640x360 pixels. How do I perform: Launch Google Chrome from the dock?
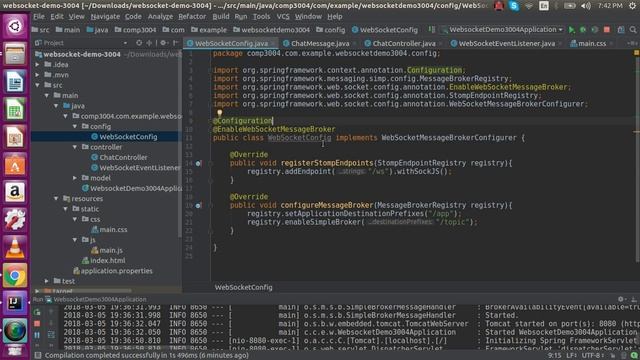tap(15, 276)
